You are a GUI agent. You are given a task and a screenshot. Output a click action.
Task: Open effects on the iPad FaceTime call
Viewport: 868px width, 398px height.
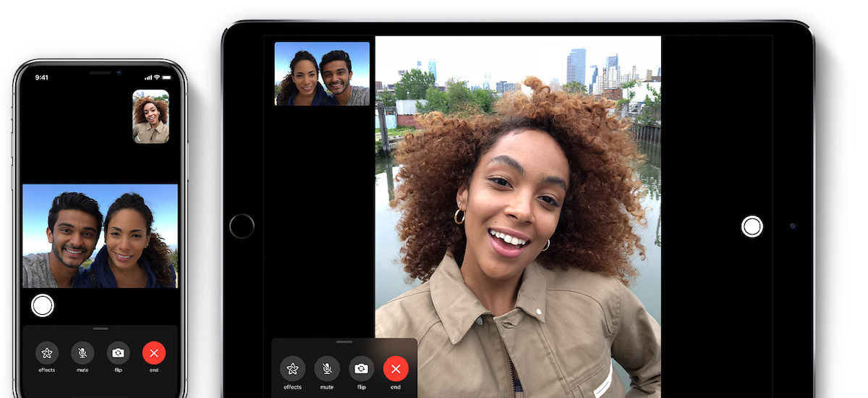point(292,368)
